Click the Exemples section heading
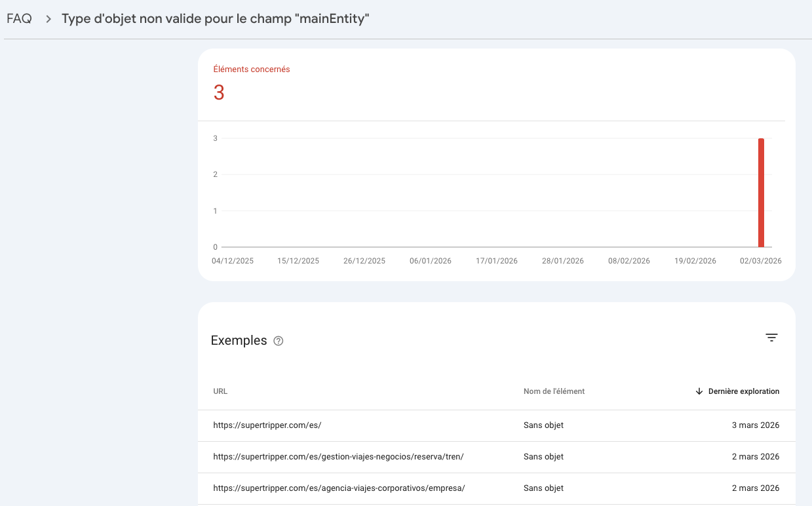 (x=239, y=341)
